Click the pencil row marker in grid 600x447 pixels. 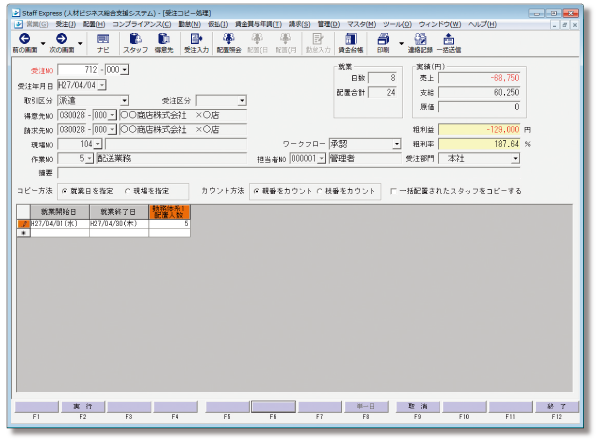point(24,224)
